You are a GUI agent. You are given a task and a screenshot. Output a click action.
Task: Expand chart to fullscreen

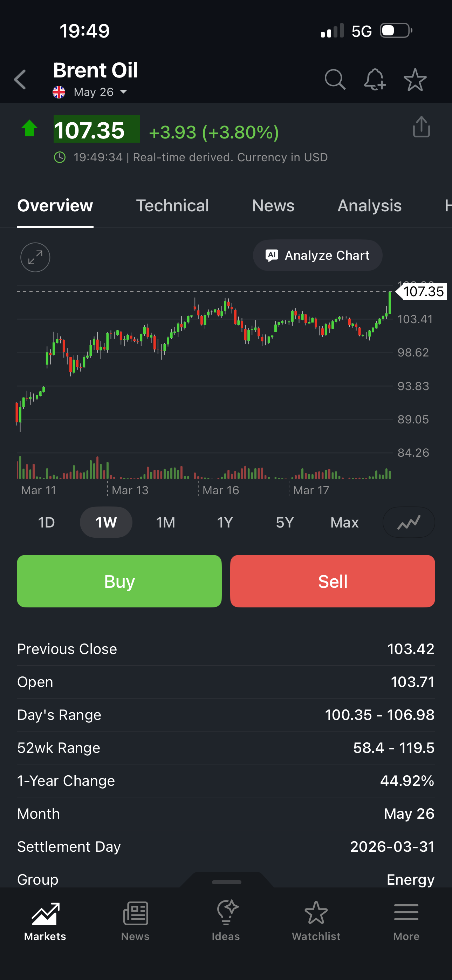pos(35,257)
